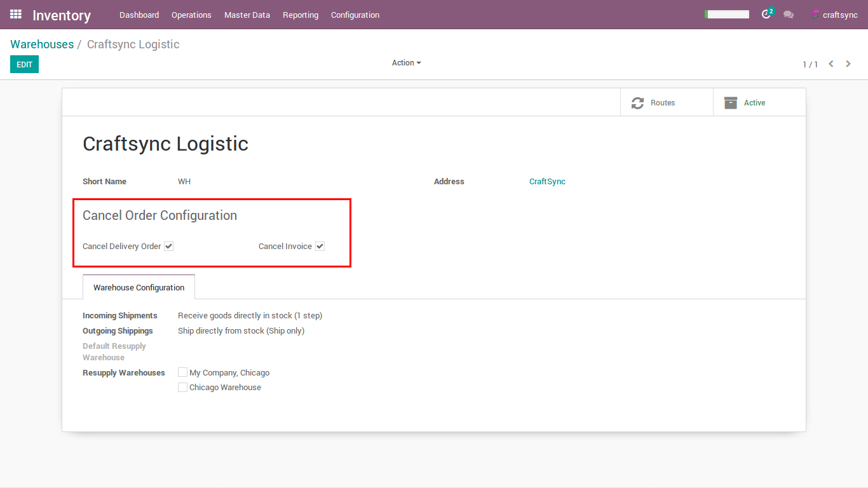Toggle the Cancel Invoice checkbox
The width and height of the screenshot is (868, 488).
[x=320, y=247]
